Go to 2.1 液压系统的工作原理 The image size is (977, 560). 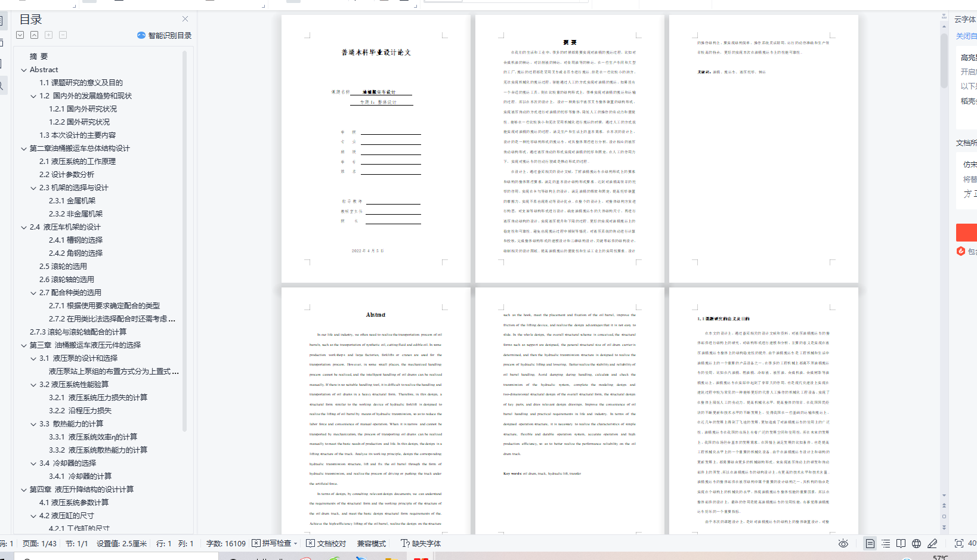tap(78, 162)
